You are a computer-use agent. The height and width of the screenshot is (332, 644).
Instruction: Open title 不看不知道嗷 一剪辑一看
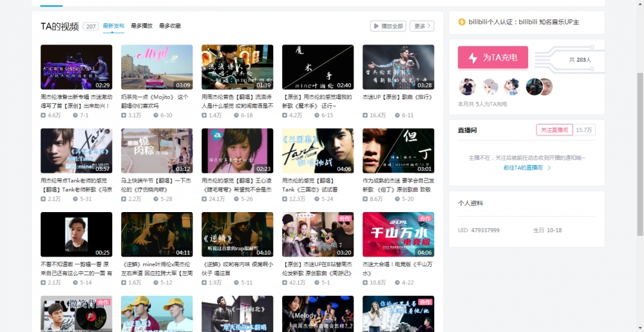(77, 269)
